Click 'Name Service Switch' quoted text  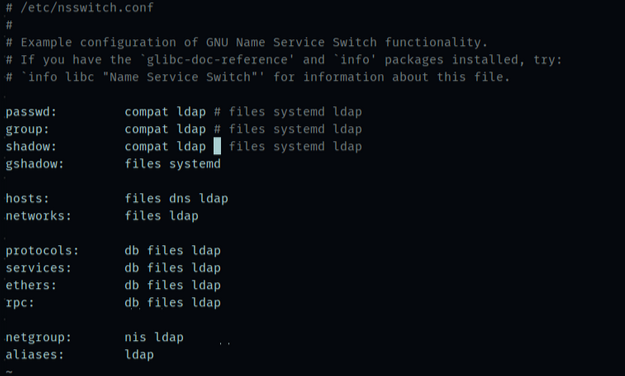[180, 77]
